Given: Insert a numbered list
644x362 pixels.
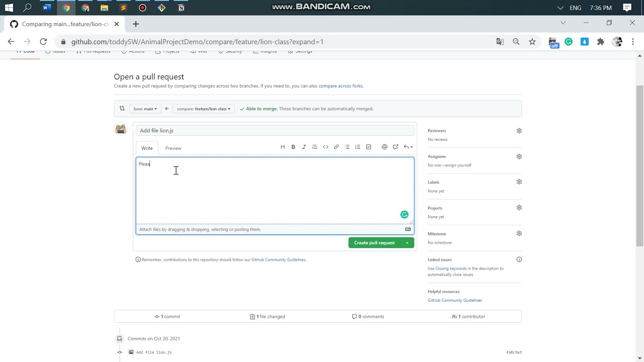Looking at the screenshot, I should pos(358,147).
